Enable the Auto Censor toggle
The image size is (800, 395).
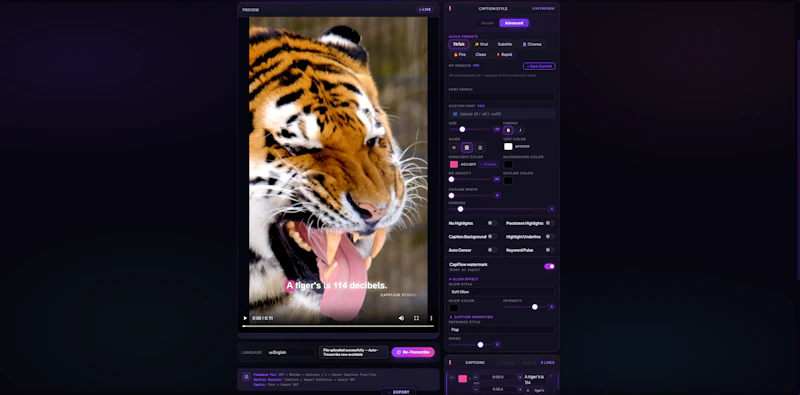point(492,250)
